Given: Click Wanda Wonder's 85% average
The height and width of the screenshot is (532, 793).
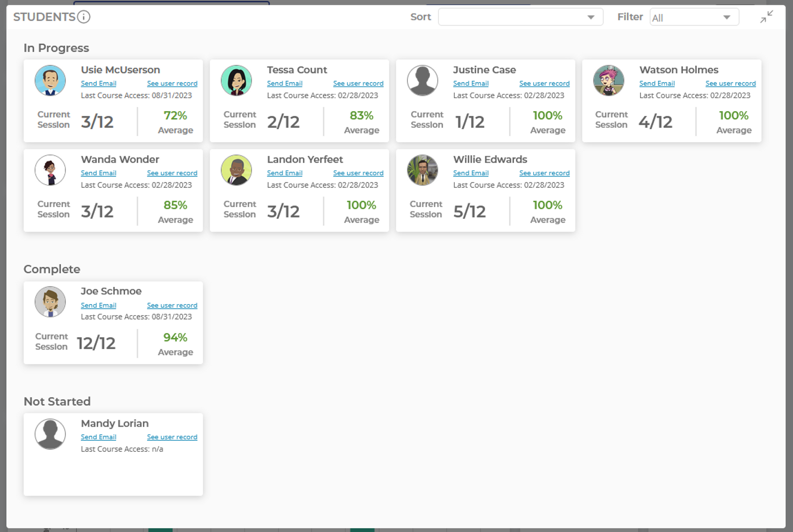Looking at the screenshot, I should 175,205.
